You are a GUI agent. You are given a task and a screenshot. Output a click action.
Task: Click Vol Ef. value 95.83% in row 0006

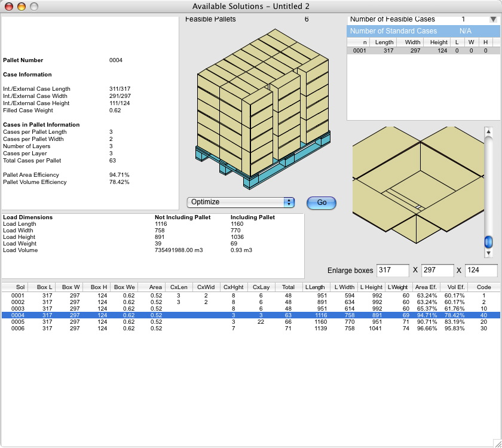[454, 329]
